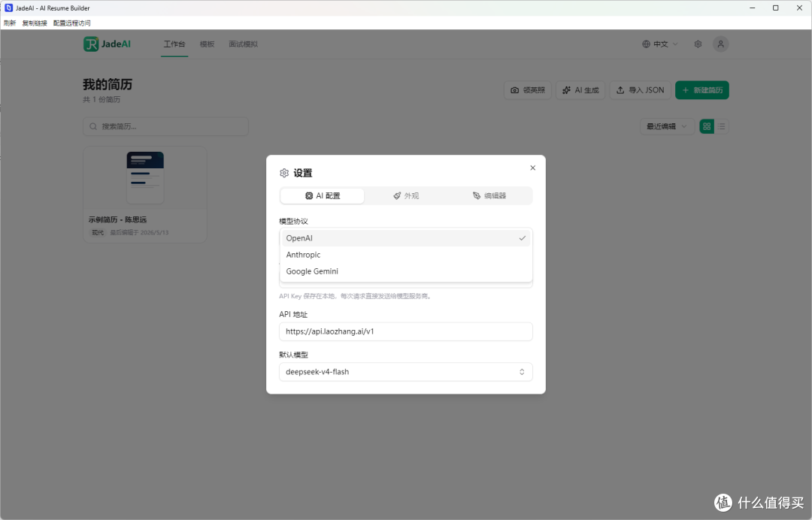Viewport: 812px width, 520px height.
Task: Select Google Gemini protocol option
Action: pos(405,271)
